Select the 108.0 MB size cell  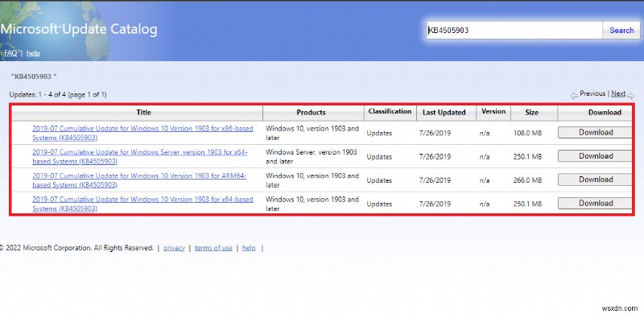coord(527,133)
